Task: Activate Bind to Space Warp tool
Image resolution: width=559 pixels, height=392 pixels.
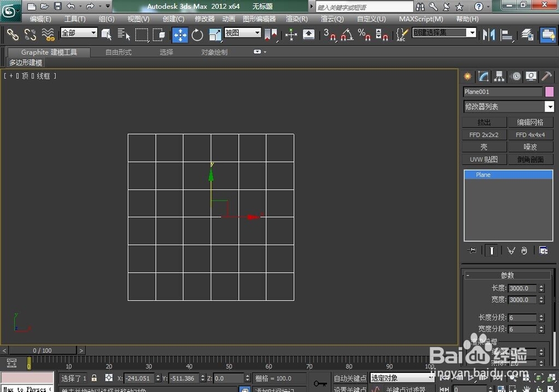Action: click(48, 35)
